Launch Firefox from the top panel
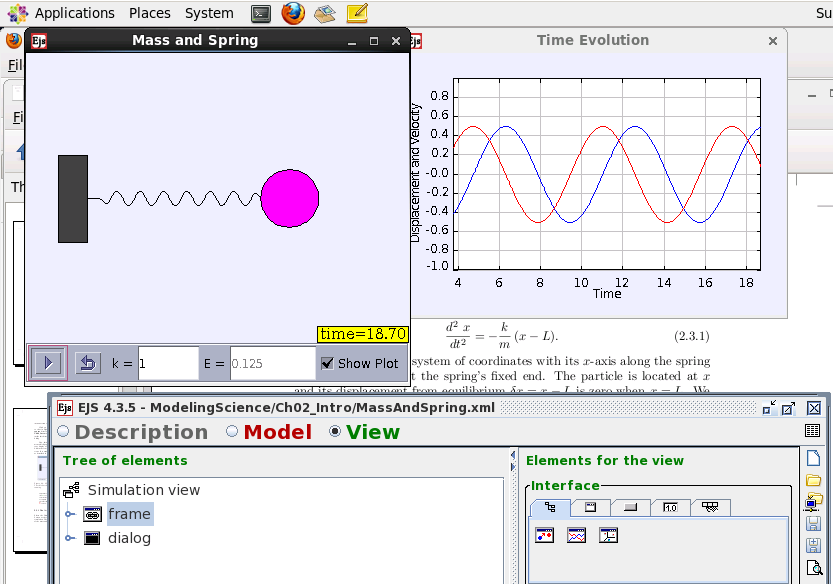Viewport: 833px width, 584px height. [291, 13]
